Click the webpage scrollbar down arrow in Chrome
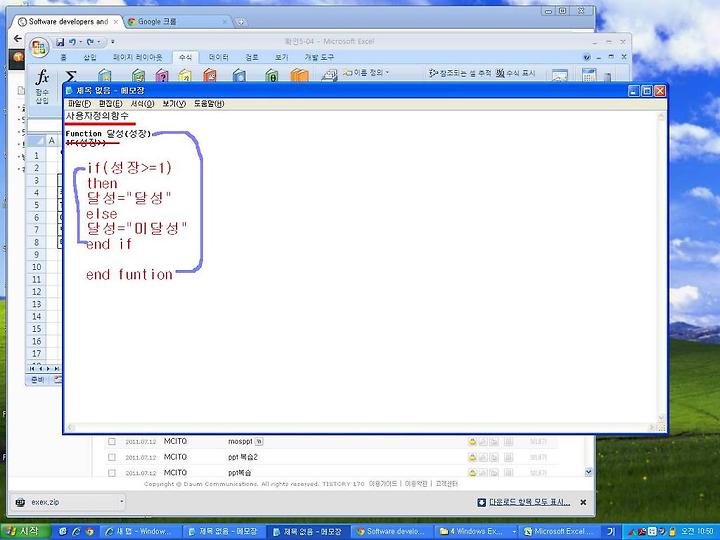 coord(589,472)
